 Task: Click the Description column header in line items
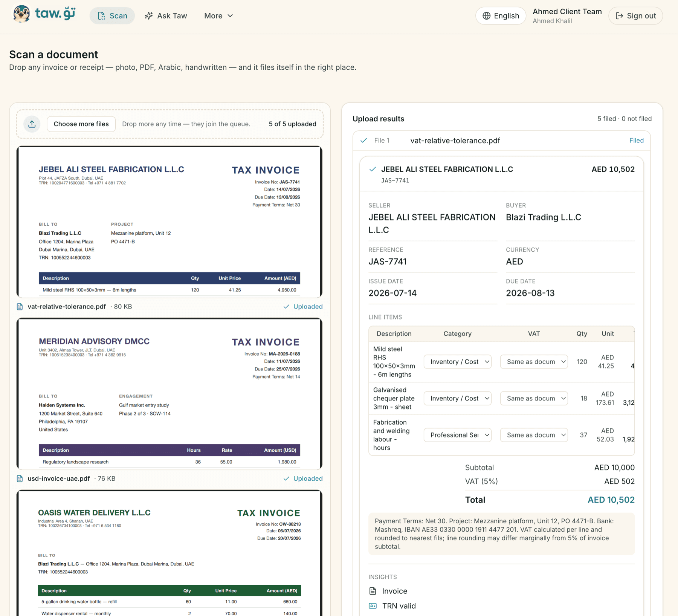coord(394,334)
